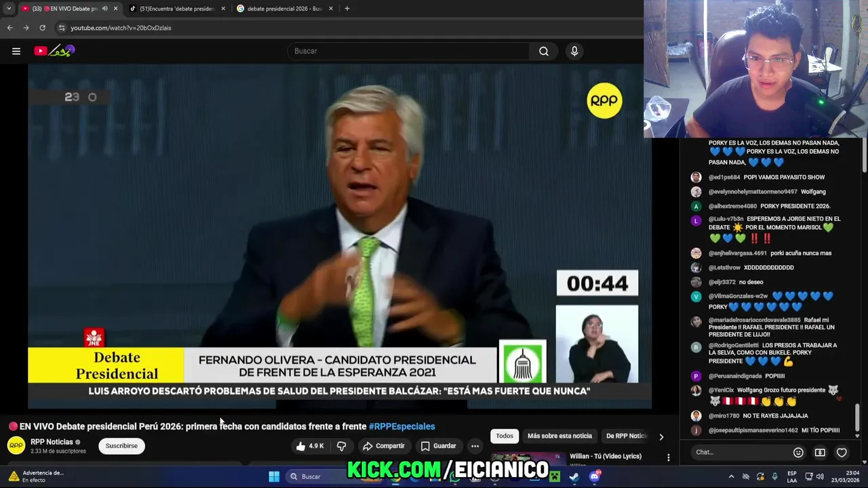The width and height of the screenshot is (868, 488).
Task: Click into the YouTube Buscar search field
Action: (x=409, y=51)
